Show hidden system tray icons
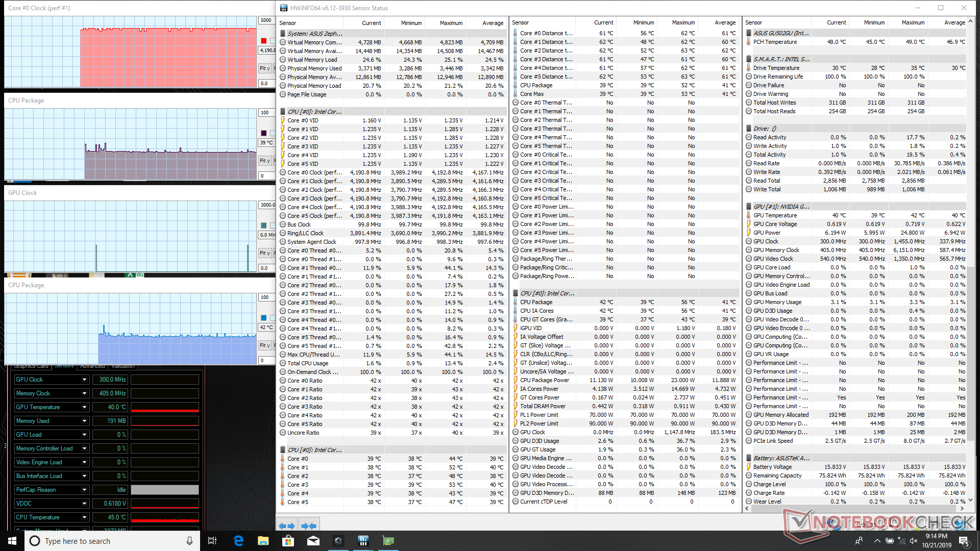This screenshot has height=551, width=980. pyautogui.click(x=877, y=541)
